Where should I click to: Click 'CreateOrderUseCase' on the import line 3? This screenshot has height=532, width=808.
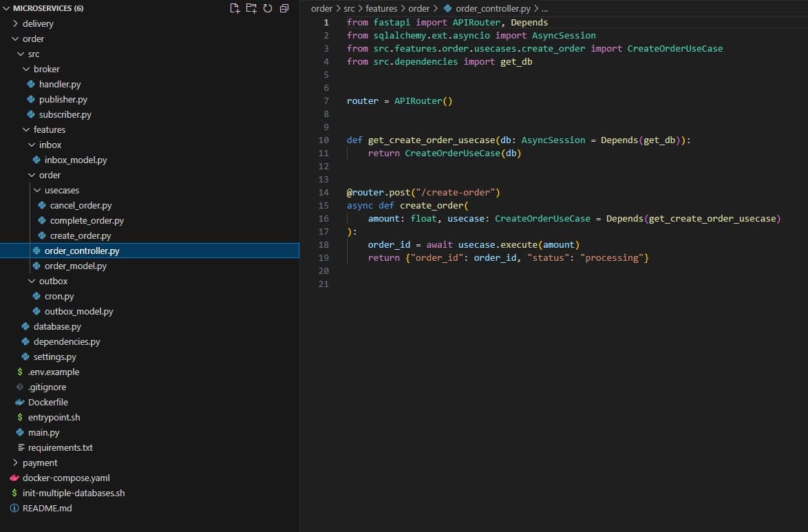point(674,48)
